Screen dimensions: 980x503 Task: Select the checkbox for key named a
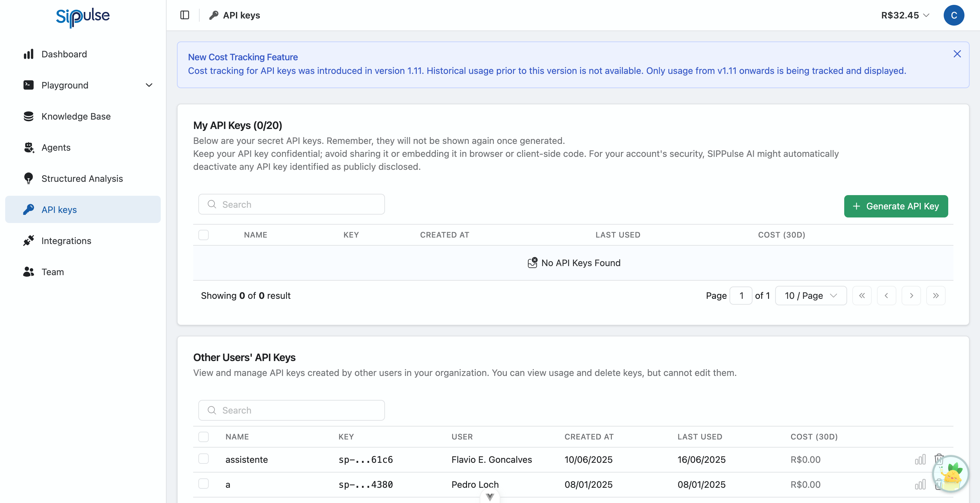204,484
